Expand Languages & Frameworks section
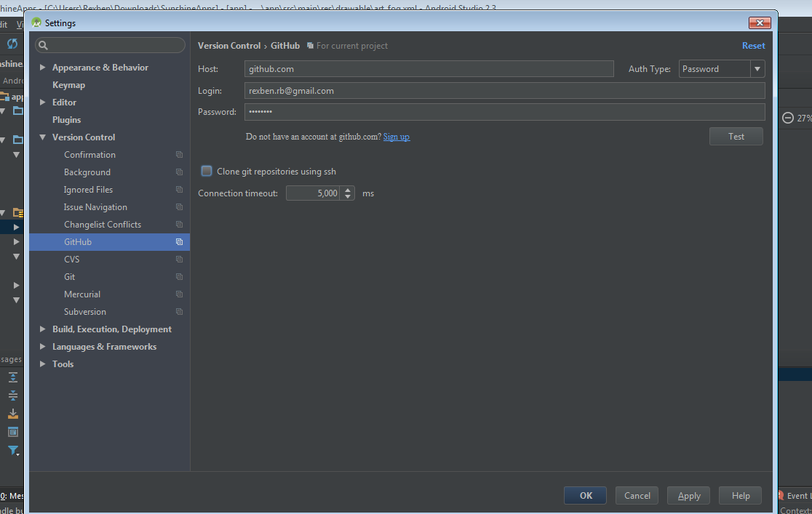This screenshot has height=514, width=812. pos(42,347)
